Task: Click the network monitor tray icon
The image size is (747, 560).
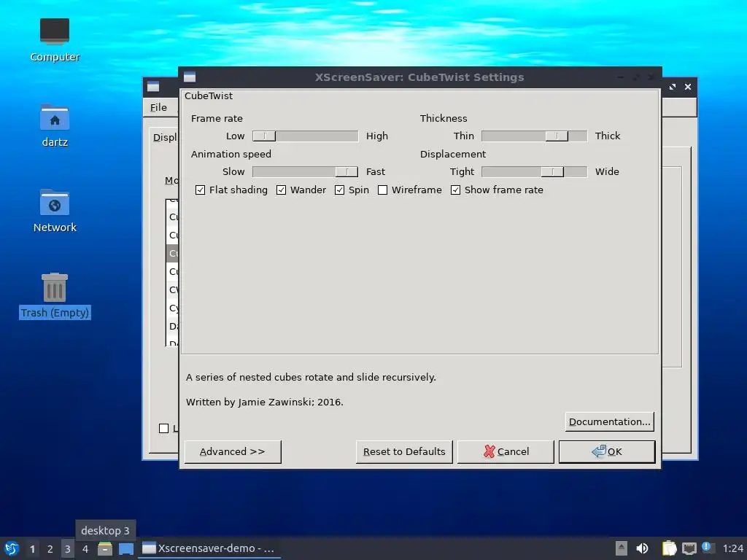Action: pyautogui.click(x=689, y=548)
